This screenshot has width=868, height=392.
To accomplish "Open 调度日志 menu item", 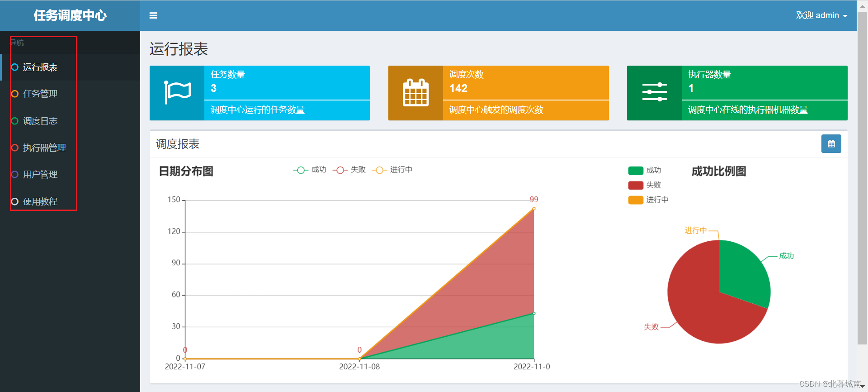I will pyautogui.click(x=70, y=121).
